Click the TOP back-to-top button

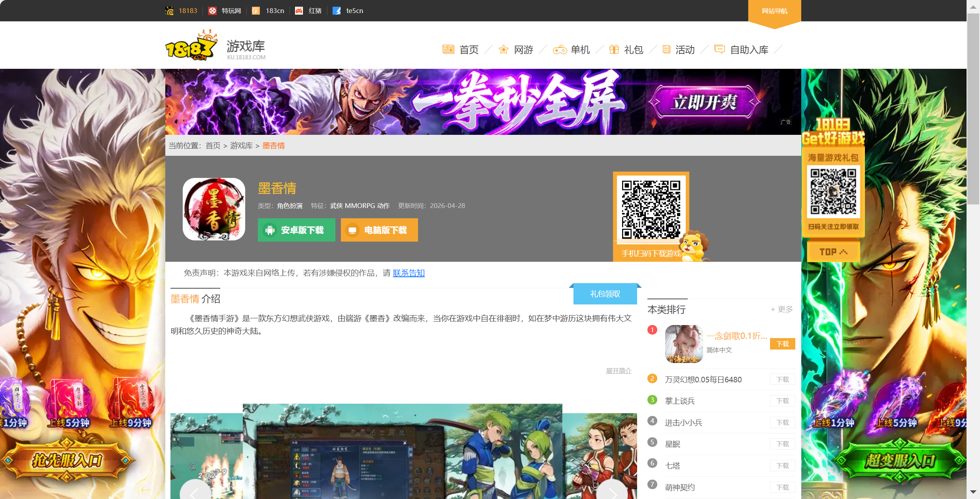point(833,251)
